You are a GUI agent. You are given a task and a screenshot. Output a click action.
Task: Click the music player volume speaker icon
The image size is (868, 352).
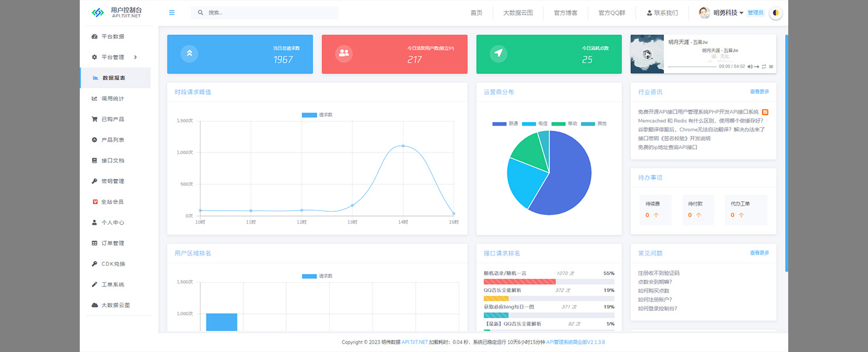pyautogui.click(x=750, y=67)
